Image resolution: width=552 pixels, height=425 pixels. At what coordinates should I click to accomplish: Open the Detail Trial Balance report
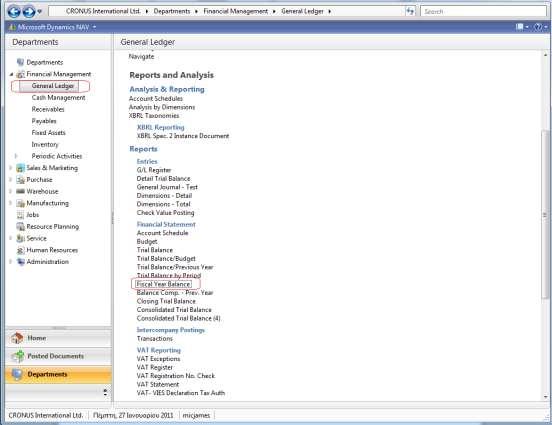pyautogui.click(x=163, y=179)
